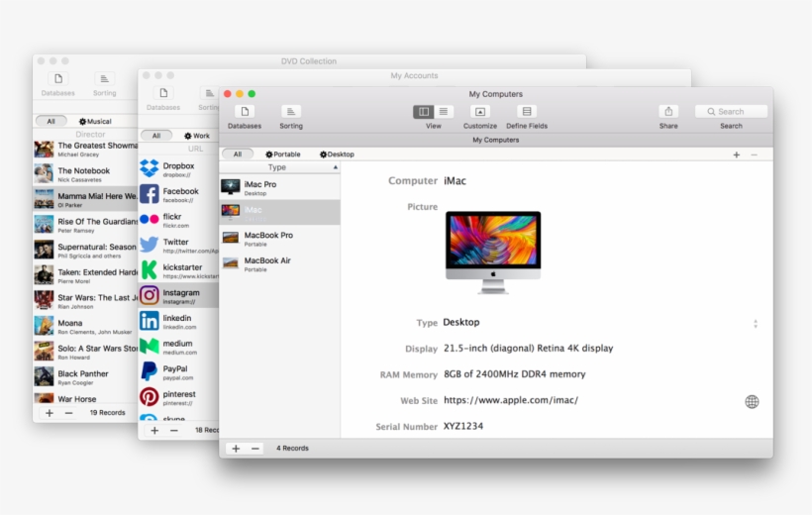Click the apple.com/imac URL field
Image resolution: width=812 pixels, height=515 pixels.
pyautogui.click(x=511, y=400)
